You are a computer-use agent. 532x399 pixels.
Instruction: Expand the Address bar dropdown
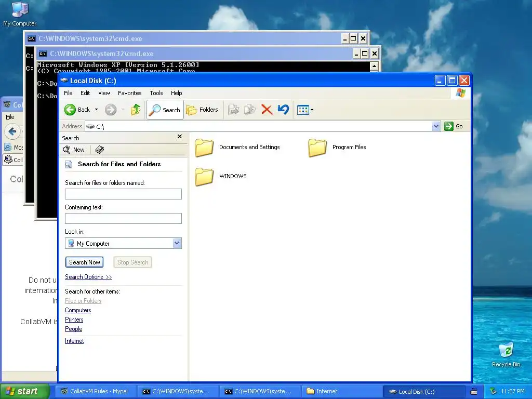tap(436, 126)
